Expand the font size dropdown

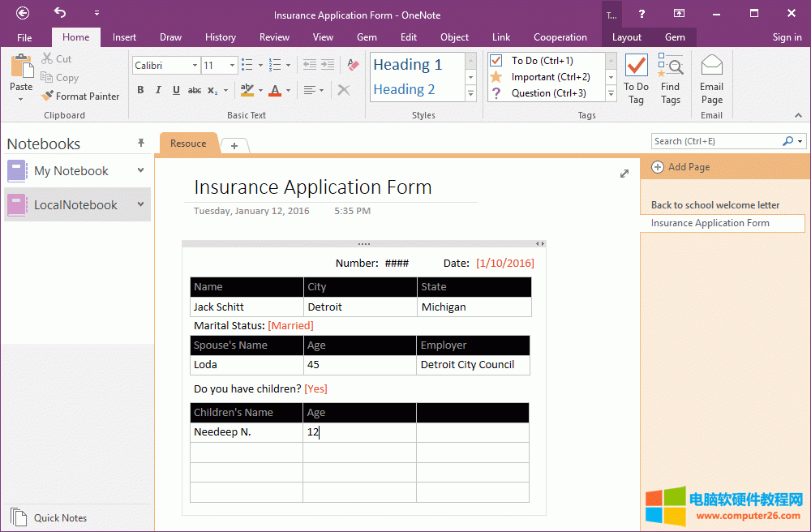[x=233, y=65]
